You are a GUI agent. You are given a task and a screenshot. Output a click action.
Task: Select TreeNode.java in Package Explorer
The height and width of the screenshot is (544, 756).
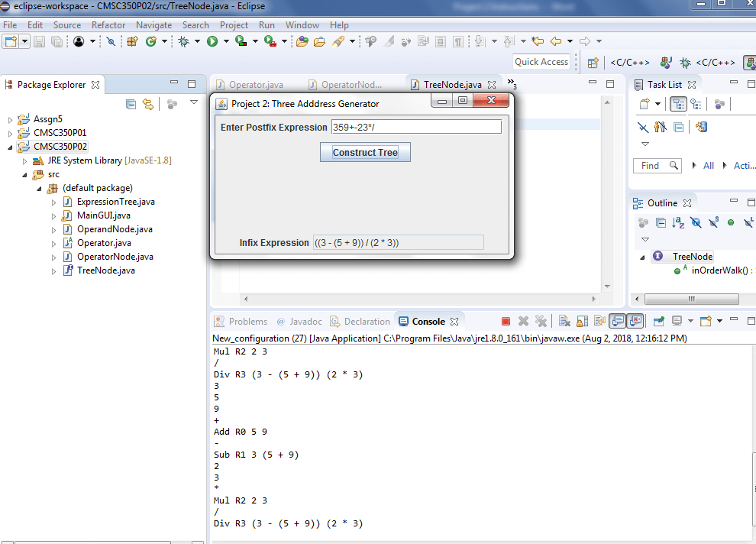coord(106,271)
